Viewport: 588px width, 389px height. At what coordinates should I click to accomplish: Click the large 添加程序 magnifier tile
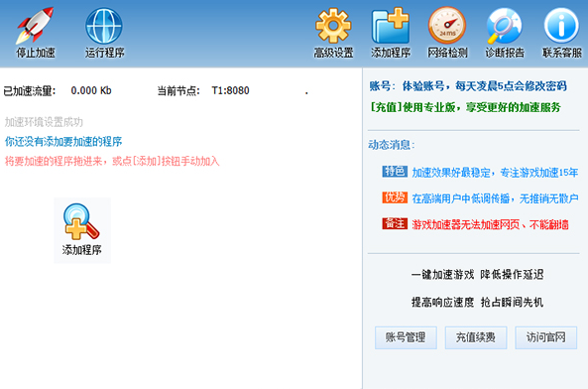82,230
